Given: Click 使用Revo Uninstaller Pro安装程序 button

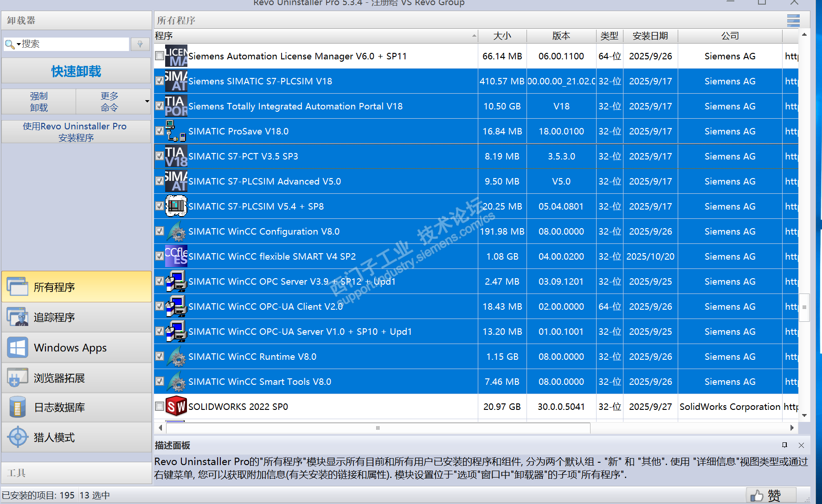Looking at the screenshot, I should click(x=77, y=132).
